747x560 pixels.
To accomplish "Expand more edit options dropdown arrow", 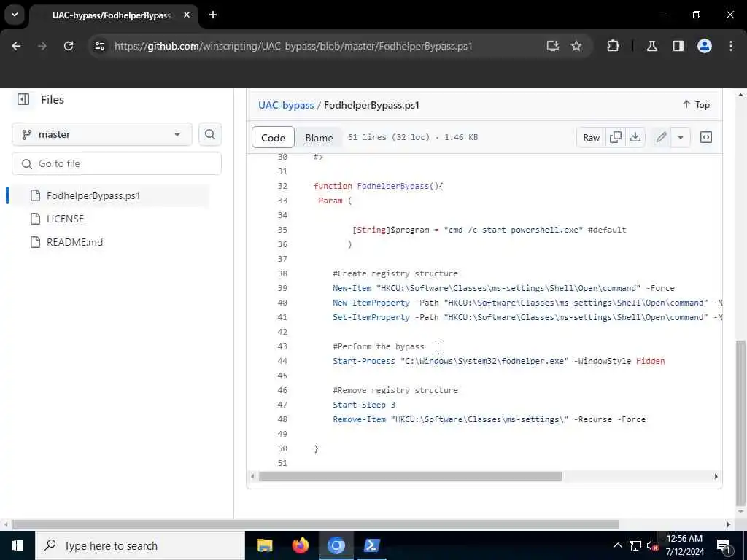I will coord(681,137).
